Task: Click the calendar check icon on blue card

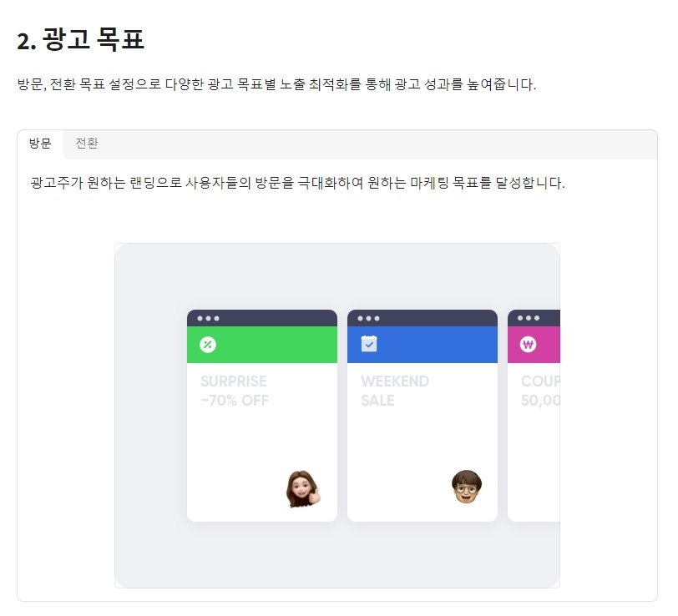Action: pos(369,344)
